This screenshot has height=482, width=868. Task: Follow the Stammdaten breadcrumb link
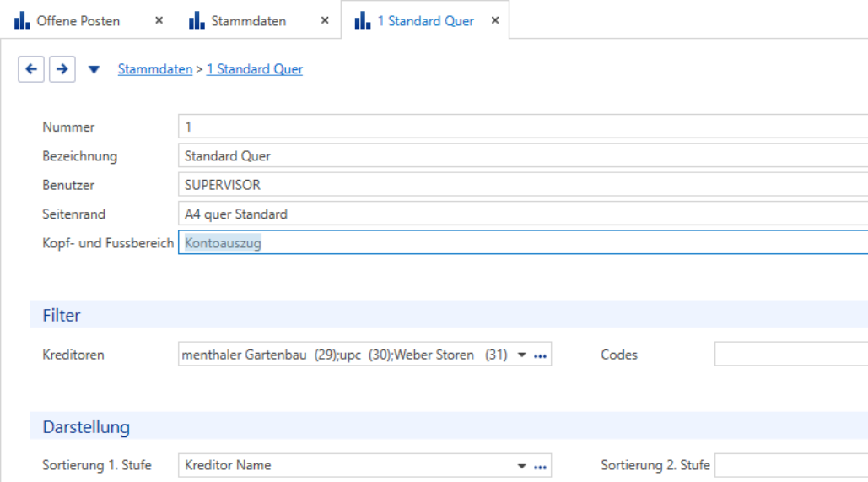155,69
